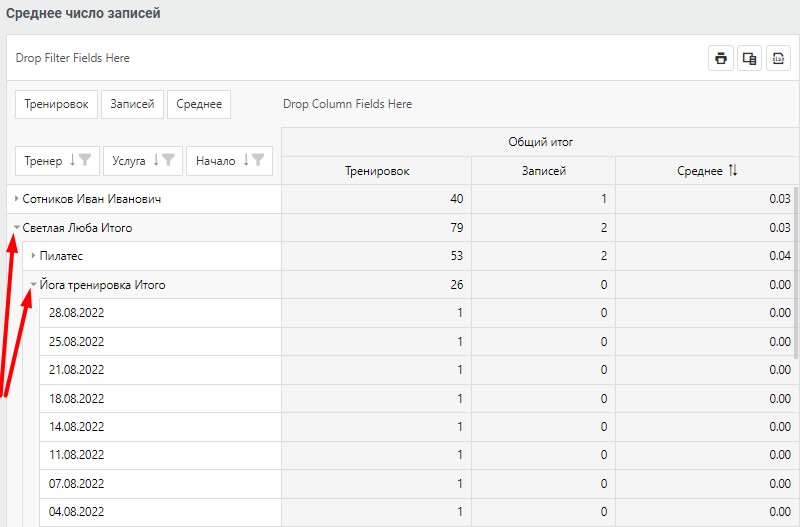Click the Начало row field button
Screen dimensions: 800x527
tap(230, 161)
